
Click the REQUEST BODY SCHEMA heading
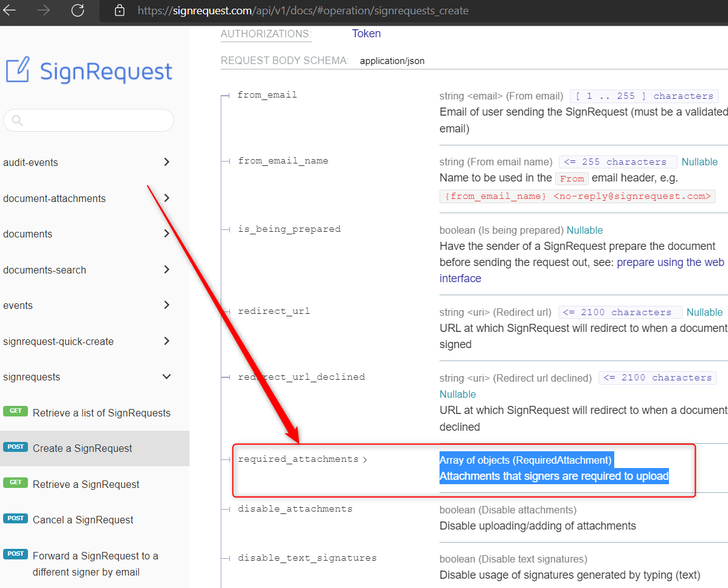click(284, 60)
